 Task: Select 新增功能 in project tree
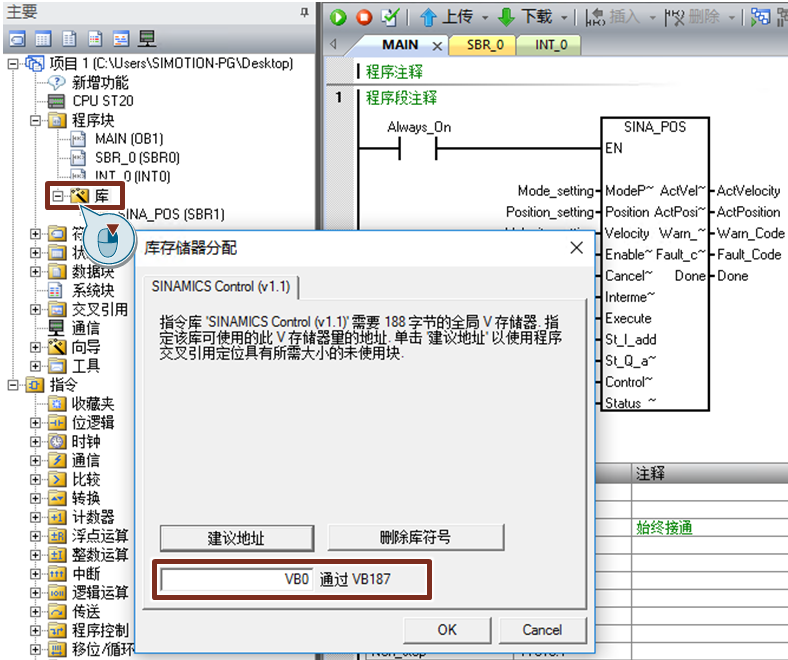pyautogui.click(x=100, y=82)
